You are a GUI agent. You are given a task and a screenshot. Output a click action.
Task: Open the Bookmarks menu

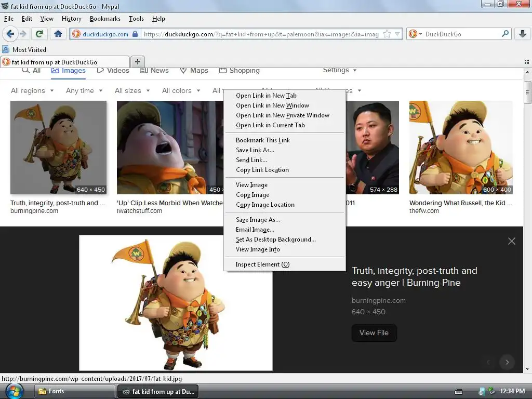105,19
